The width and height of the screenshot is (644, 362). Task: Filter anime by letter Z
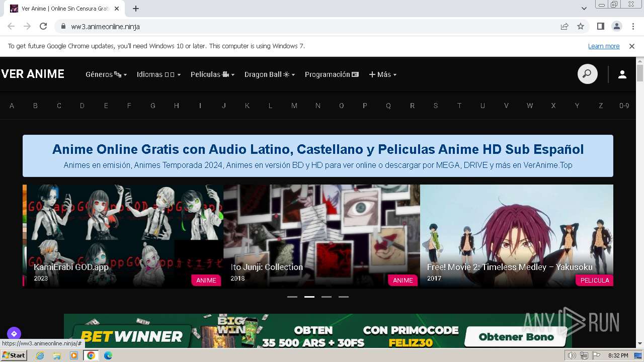click(x=601, y=106)
